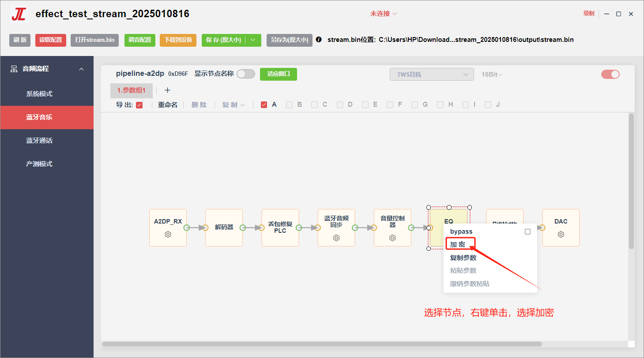Toggle 显示节点名称 switch

coord(246,74)
